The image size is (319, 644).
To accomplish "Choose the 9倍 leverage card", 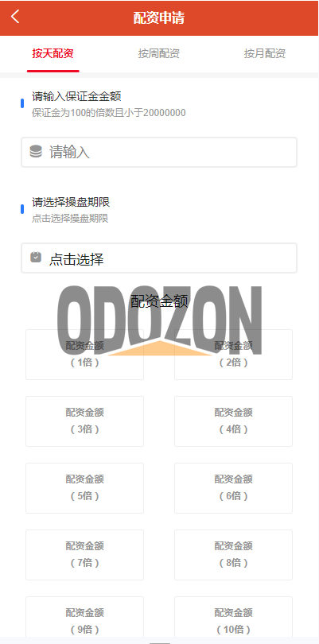I will (x=84, y=620).
